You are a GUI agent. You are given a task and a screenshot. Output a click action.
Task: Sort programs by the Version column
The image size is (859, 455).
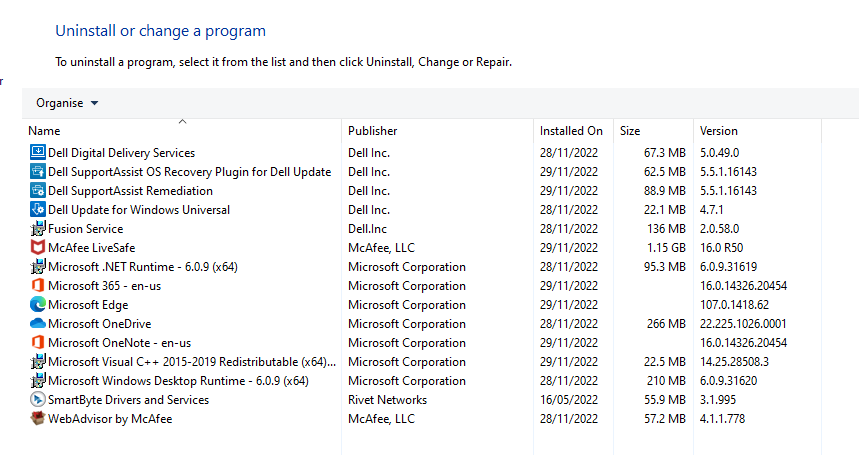coord(719,131)
